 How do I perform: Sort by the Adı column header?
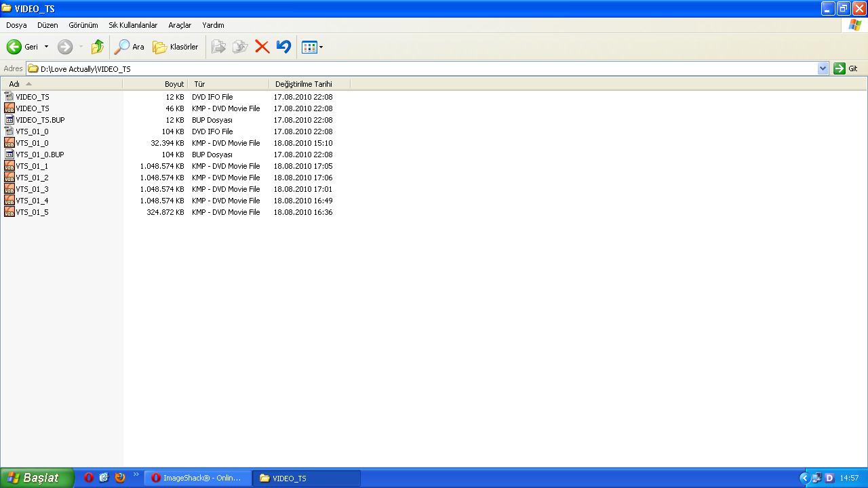click(62, 84)
